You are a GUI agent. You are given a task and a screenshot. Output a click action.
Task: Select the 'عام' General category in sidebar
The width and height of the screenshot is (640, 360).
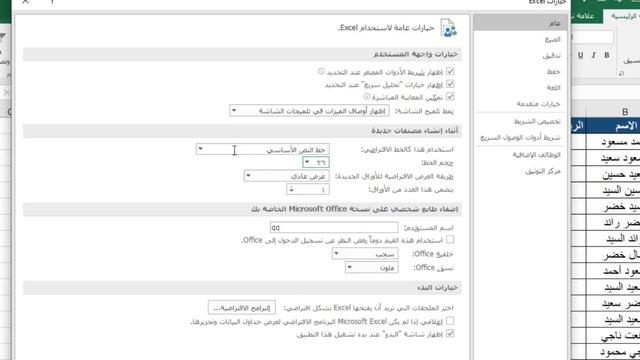coord(520,23)
